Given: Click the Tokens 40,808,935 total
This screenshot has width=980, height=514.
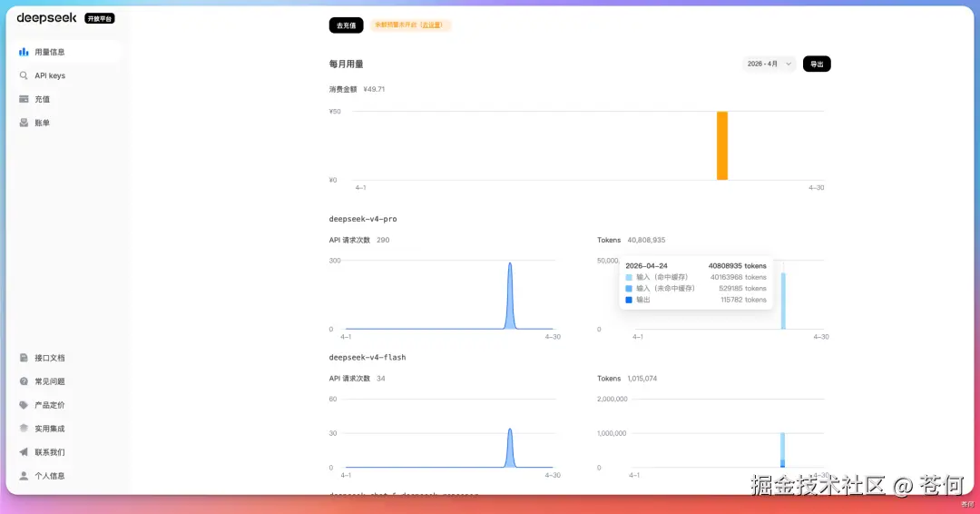Looking at the screenshot, I should coord(632,240).
